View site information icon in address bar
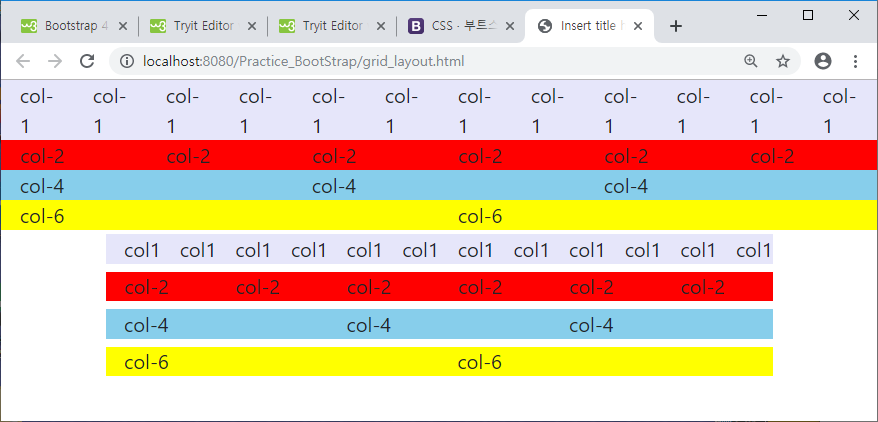Viewport: 878px width, 422px height. tap(128, 61)
